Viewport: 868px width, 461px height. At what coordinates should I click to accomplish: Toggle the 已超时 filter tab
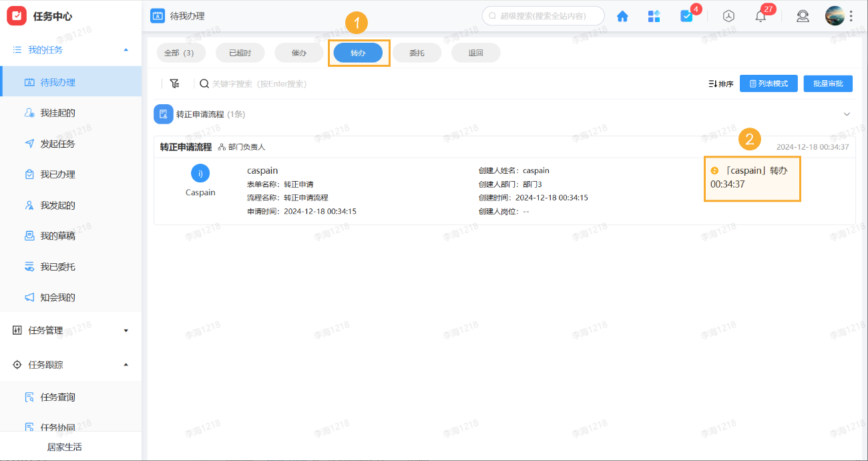click(240, 52)
